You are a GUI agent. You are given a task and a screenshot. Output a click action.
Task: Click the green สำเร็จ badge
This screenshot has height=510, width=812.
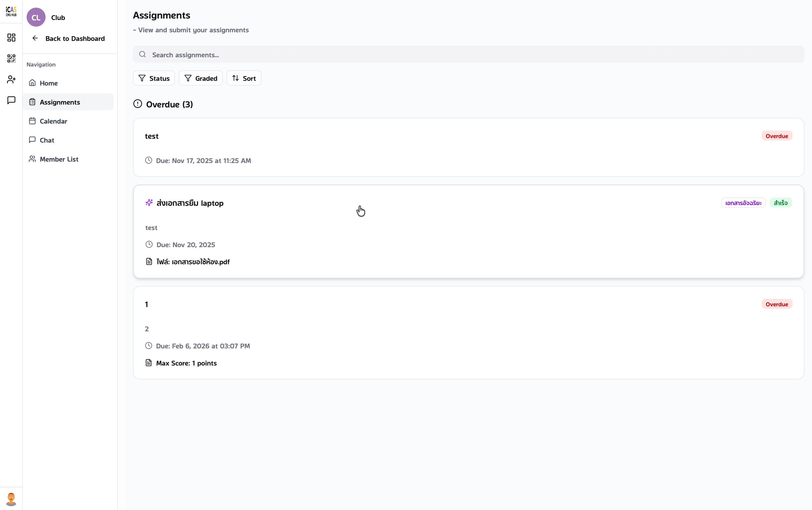tap(781, 203)
